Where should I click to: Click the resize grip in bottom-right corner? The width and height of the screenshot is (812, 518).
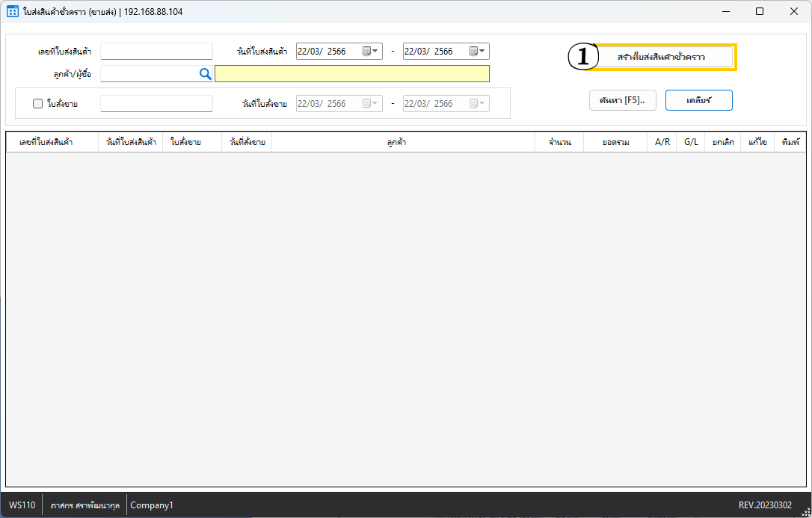click(x=805, y=511)
